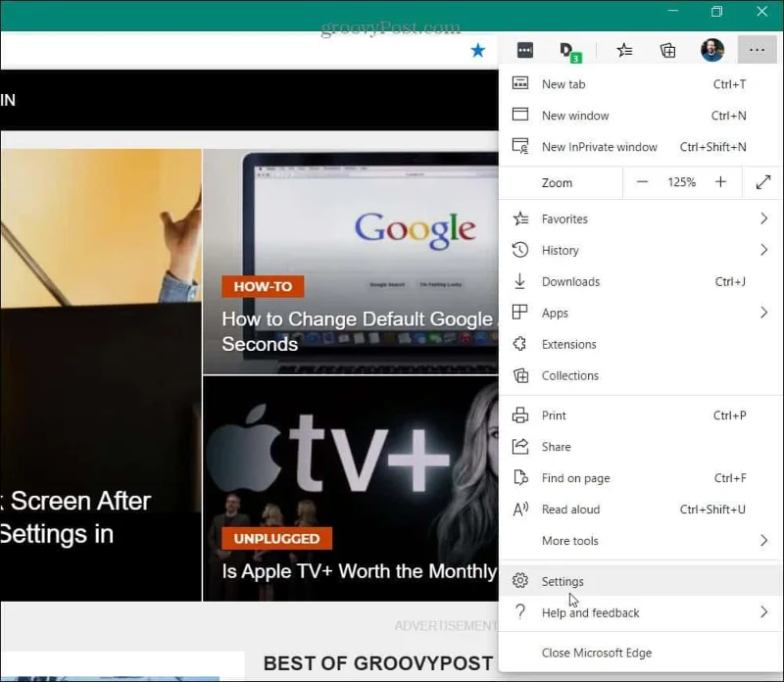Open Help and feedback entry
The image size is (784, 682).
click(x=641, y=612)
